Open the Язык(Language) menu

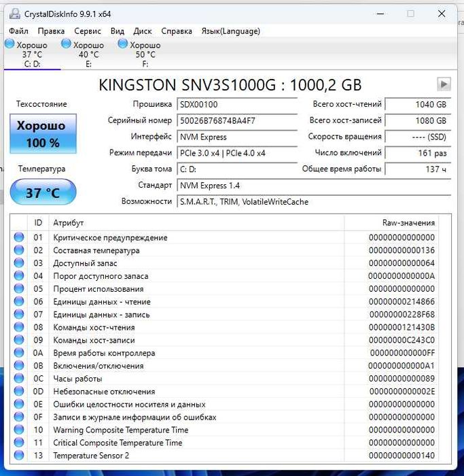tap(231, 31)
